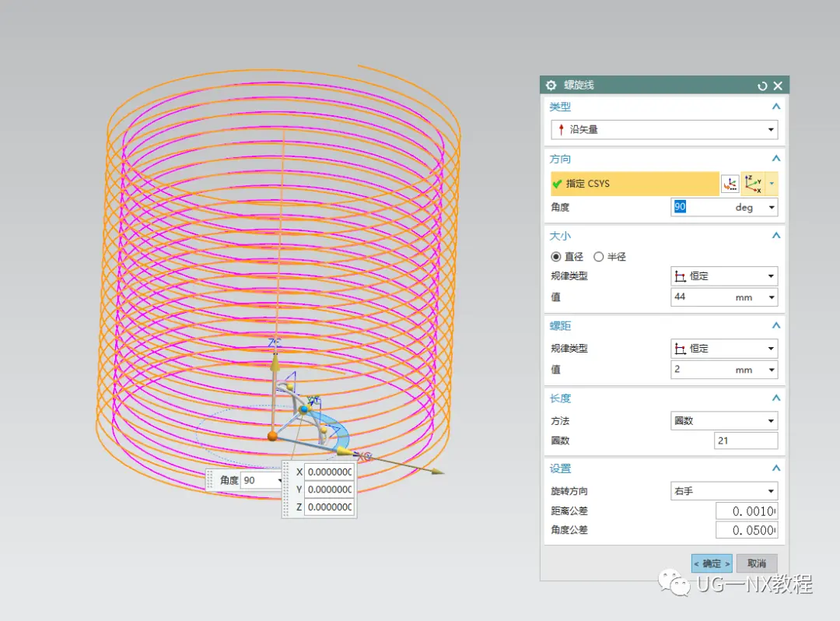
Task: Click the CSYS type icon with XYZ axes
Action: [x=753, y=184]
